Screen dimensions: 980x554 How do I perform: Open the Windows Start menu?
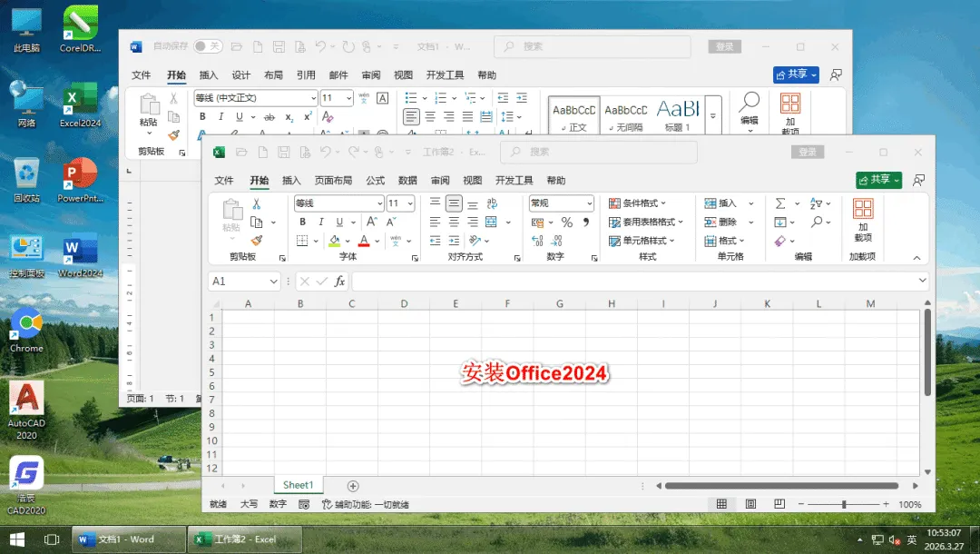(x=17, y=539)
